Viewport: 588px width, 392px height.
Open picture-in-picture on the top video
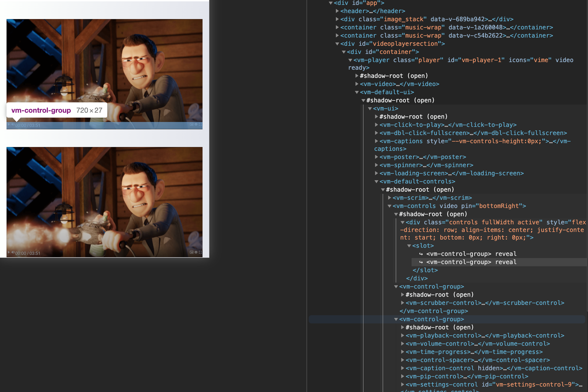pyautogui.click(x=192, y=124)
